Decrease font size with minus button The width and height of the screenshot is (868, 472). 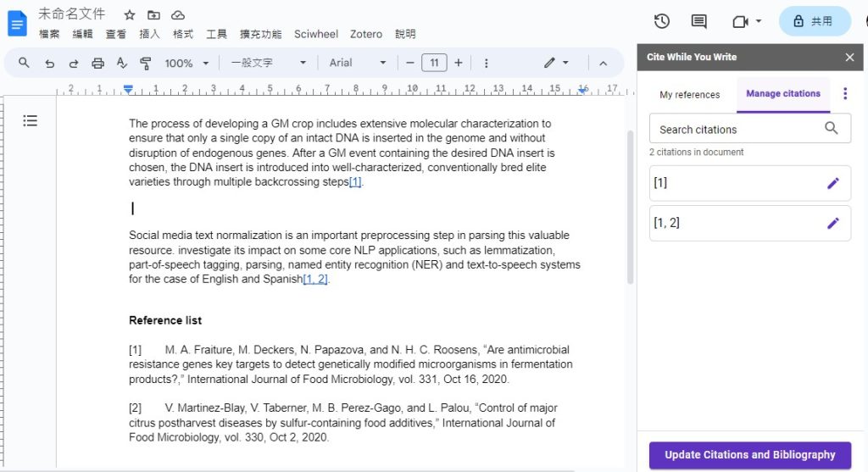[x=410, y=63]
